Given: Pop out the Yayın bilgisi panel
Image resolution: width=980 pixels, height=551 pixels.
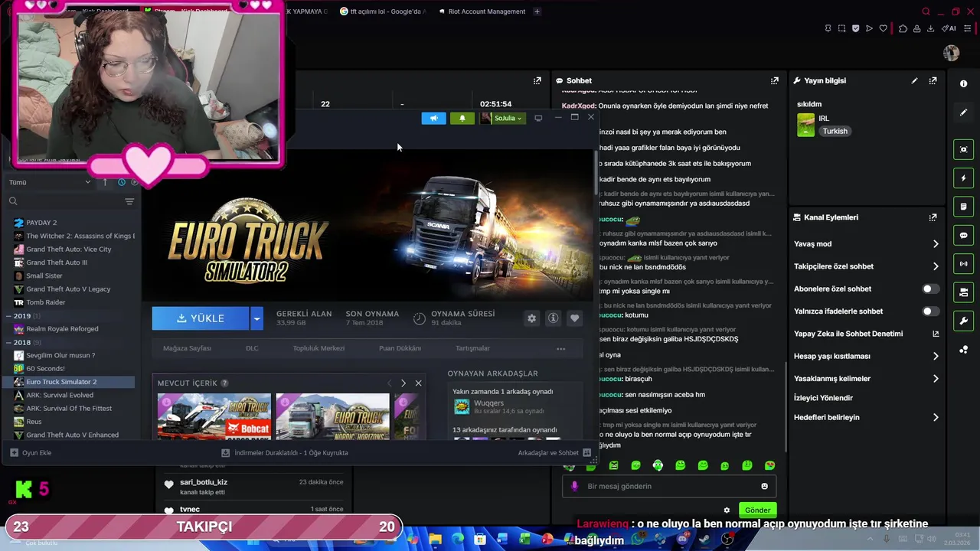Looking at the screenshot, I should [933, 80].
